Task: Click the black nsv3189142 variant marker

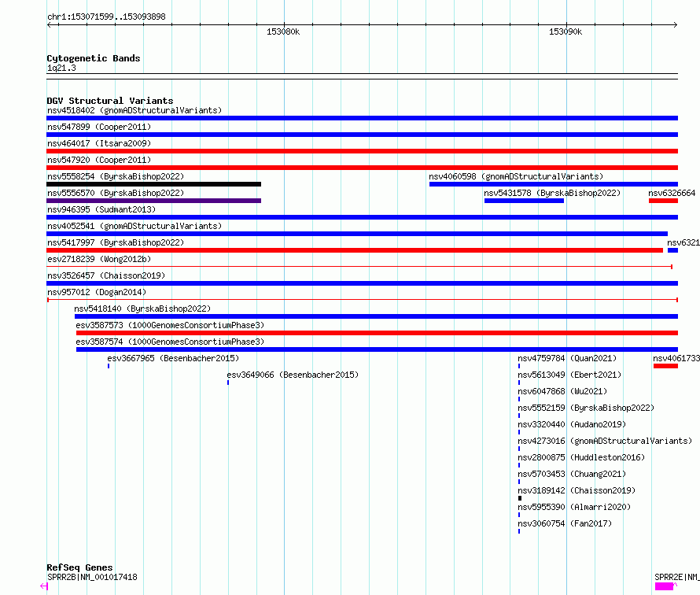Action: point(520,498)
